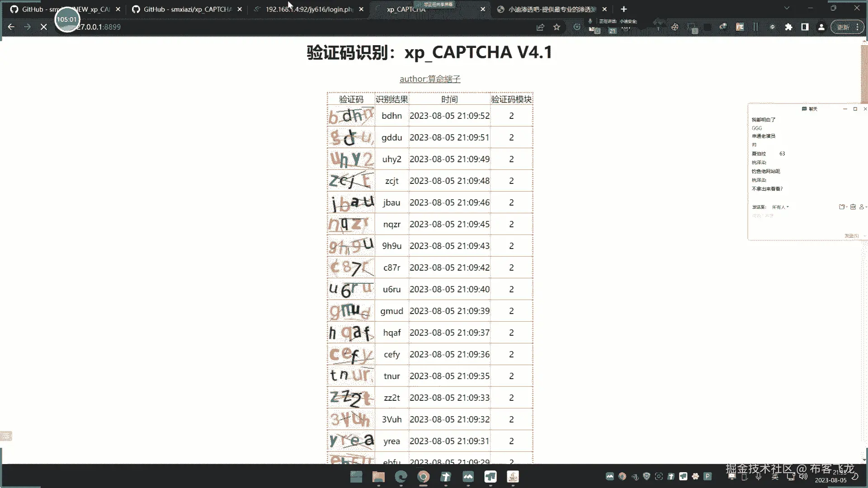Open File Explorer from the taskbar
This screenshot has height=488, width=868.
(378, 477)
